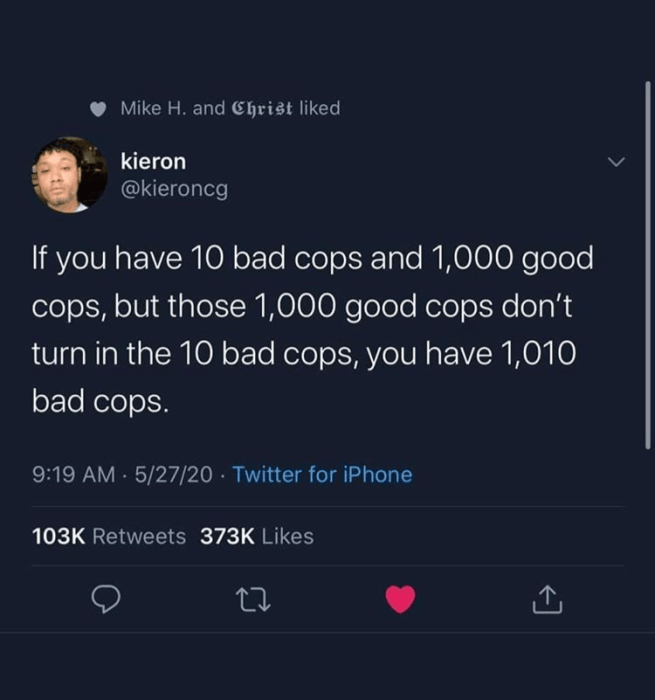This screenshot has height=700, width=655.
Task: Tap the word liked in header
Action: [x=320, y=108]
